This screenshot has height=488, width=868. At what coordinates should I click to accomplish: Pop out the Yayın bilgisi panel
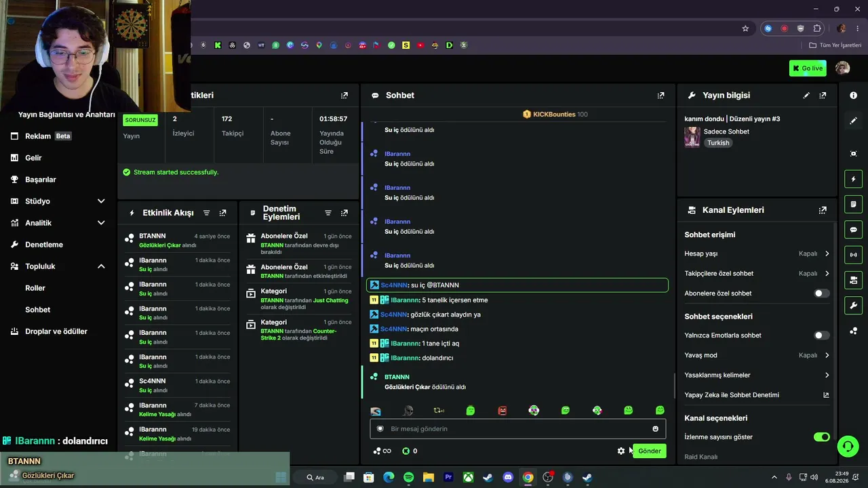point(823,96)
